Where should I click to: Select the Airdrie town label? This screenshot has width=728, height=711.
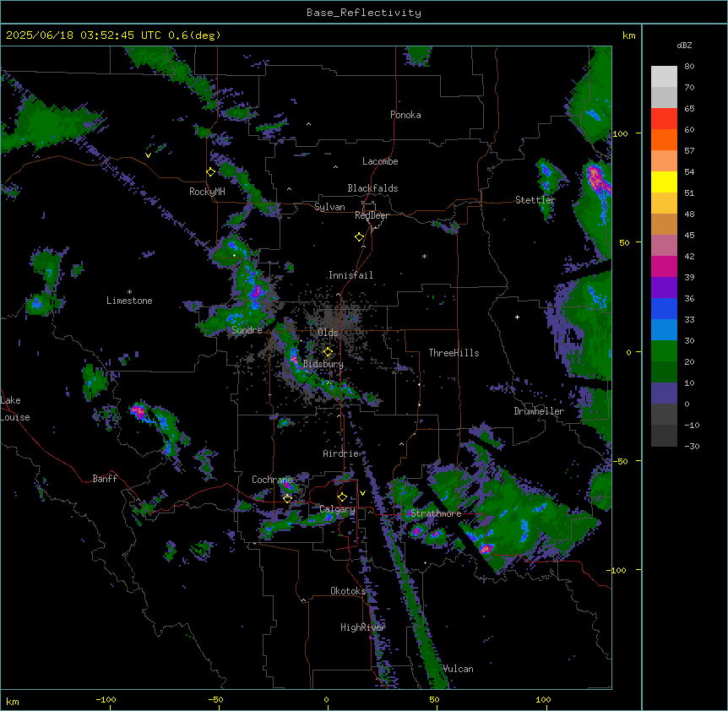pyautogui.click(x=341, y=453)
